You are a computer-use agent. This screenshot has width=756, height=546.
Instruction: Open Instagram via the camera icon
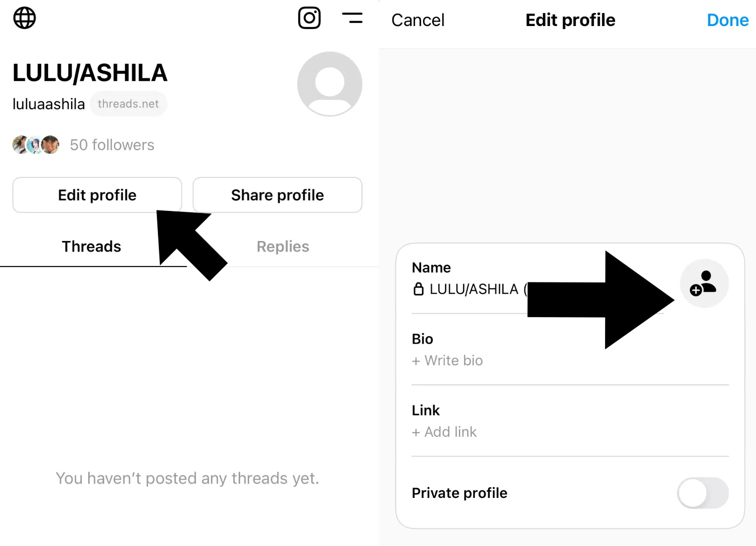(x=309, y=18)
